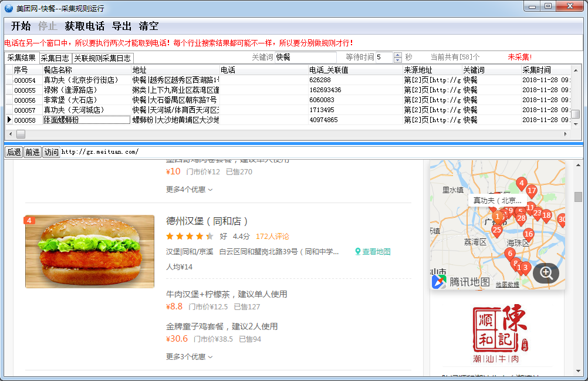Click the grid horizontal scrollbar thumb
588x381 pixels.
coord(21,134)
